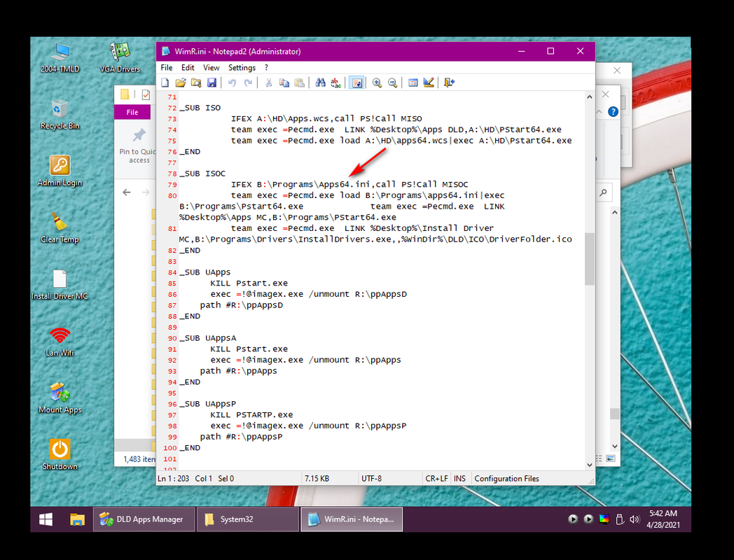Click Notepad2 scrollbar up arrow

point(589,97)
